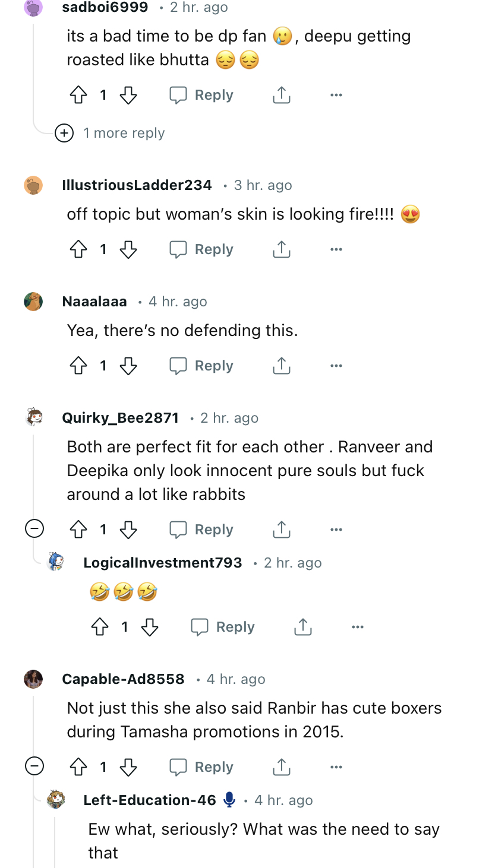Collapse Capable-Ad8558's comment thread

[x=34, y=766]
